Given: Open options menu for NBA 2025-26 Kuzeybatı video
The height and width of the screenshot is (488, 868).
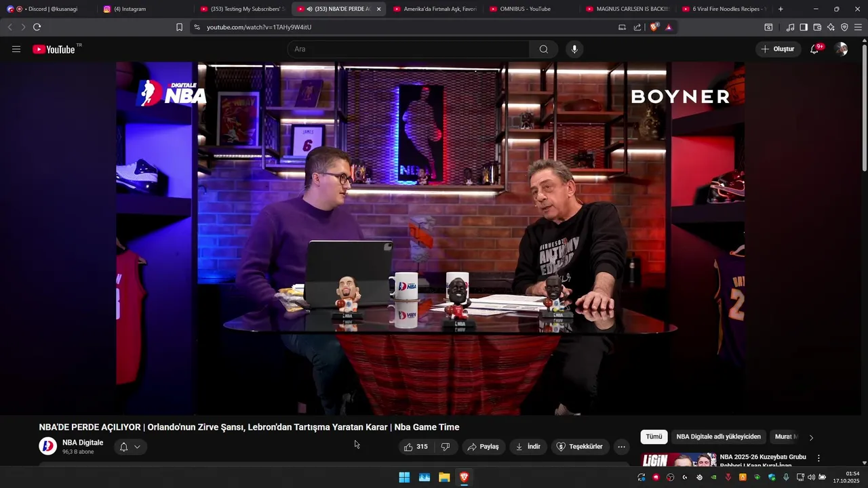Looking at the screenshot, I should (x=818, y=458).
